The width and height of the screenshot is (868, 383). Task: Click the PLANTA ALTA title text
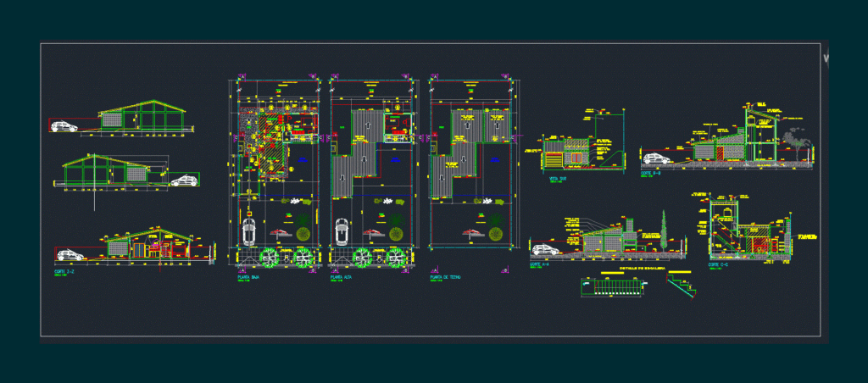pyautogui.click(x=339, y=277)
